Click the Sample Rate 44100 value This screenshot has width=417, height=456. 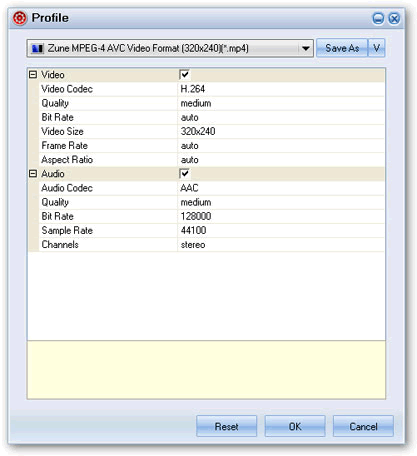pos(194,230)
